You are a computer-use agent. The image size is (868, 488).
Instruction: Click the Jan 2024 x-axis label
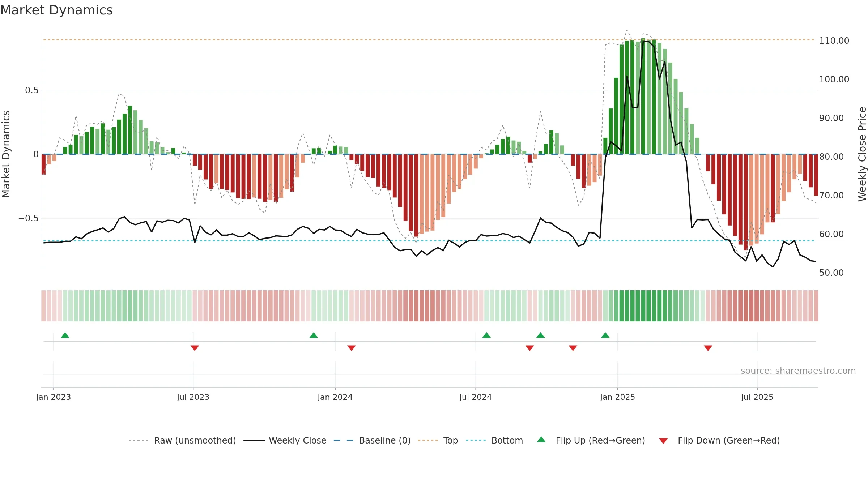point(335,397)
